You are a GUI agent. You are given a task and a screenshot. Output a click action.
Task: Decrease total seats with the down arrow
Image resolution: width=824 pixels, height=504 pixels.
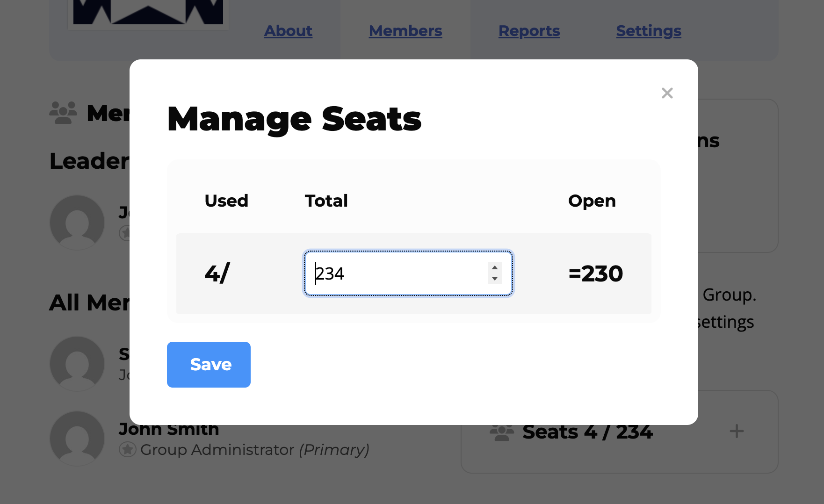[494, 279]
